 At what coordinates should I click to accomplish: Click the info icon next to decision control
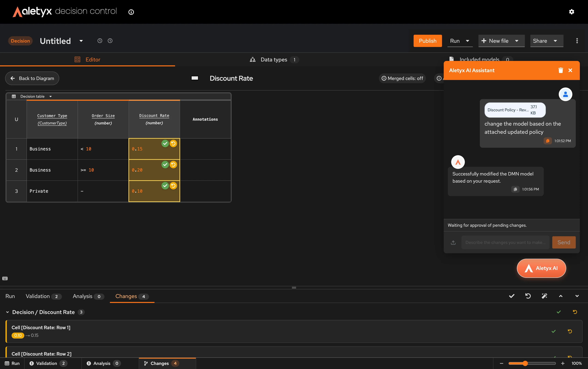[131, 12]
